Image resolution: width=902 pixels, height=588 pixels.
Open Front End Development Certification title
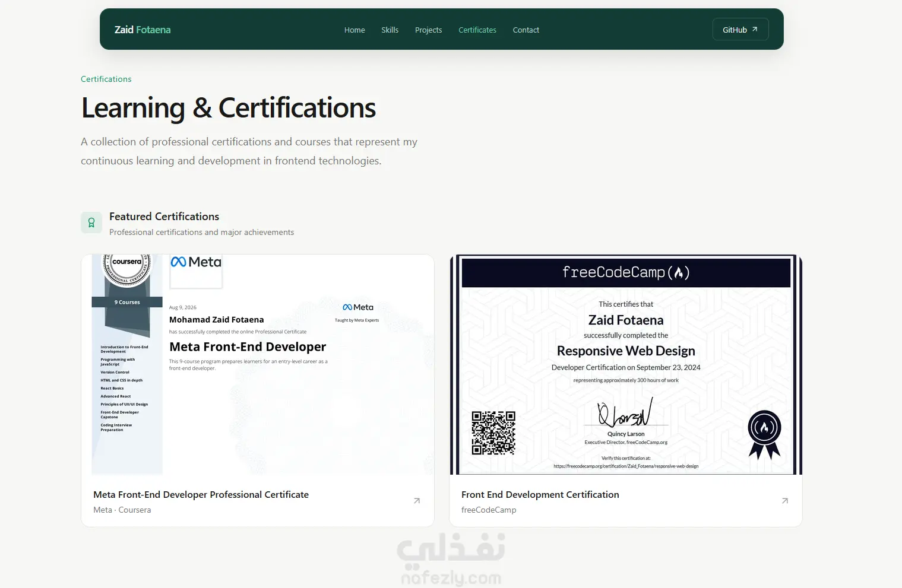540,494
